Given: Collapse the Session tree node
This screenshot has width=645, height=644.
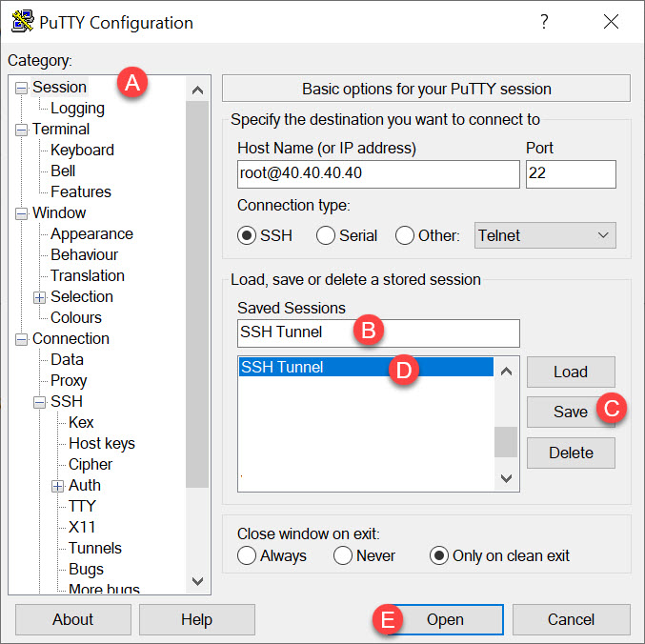Looking at the screenshot, I should [21, 88].
